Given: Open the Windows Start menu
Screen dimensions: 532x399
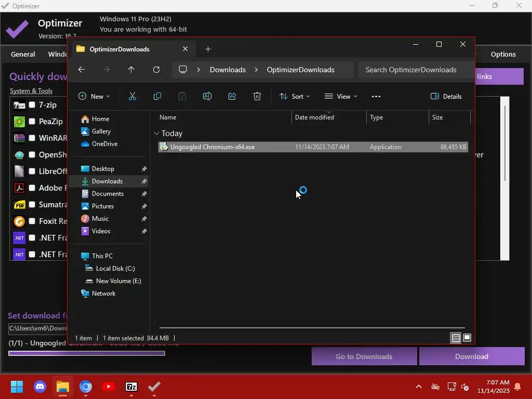Looking at the screenshot, I should click(17, 387).
